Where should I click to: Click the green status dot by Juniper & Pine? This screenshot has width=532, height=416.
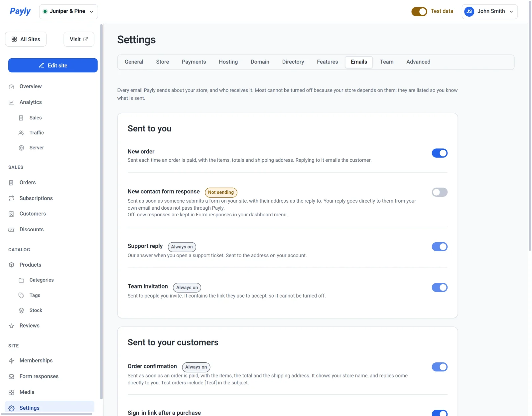pos(45,11)
